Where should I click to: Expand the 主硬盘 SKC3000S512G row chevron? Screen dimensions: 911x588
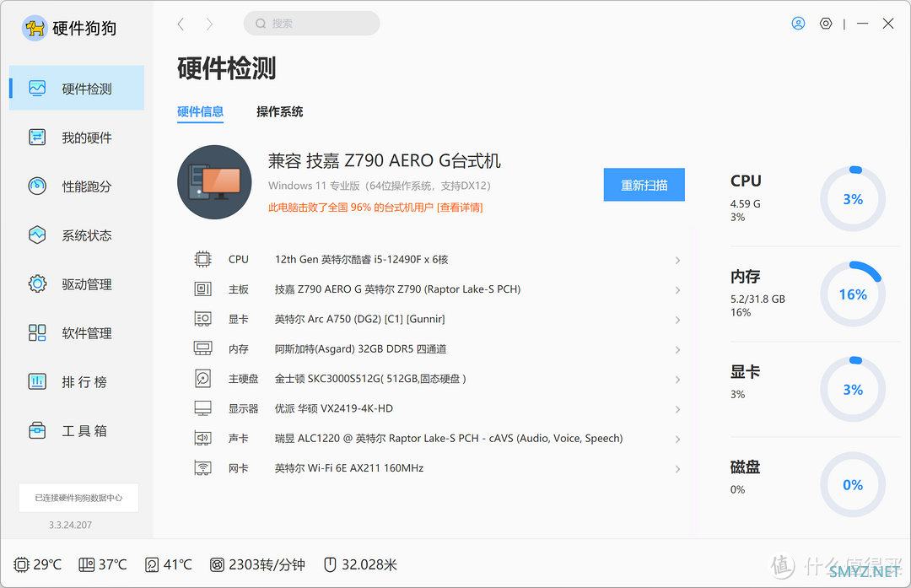click(x=677, y=380)
